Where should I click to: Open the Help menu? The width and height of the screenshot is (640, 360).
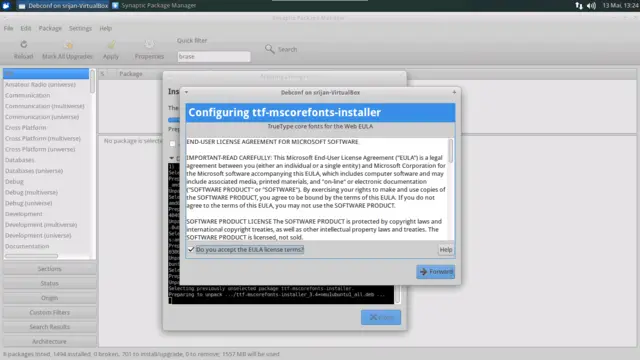[105, 28]
